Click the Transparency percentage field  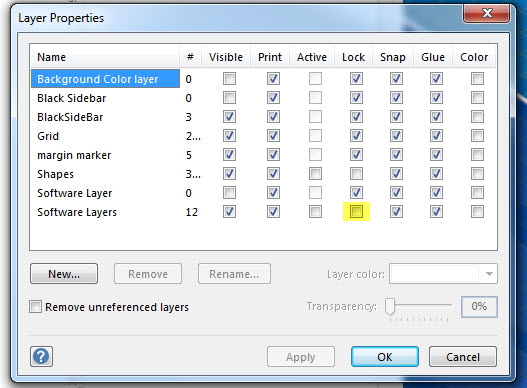coord(479,307)
